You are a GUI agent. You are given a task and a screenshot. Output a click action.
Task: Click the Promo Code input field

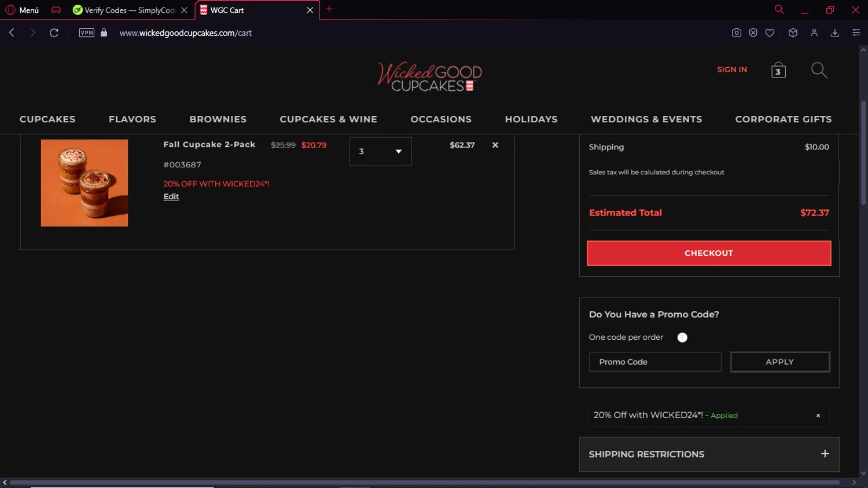coord(655,362)
